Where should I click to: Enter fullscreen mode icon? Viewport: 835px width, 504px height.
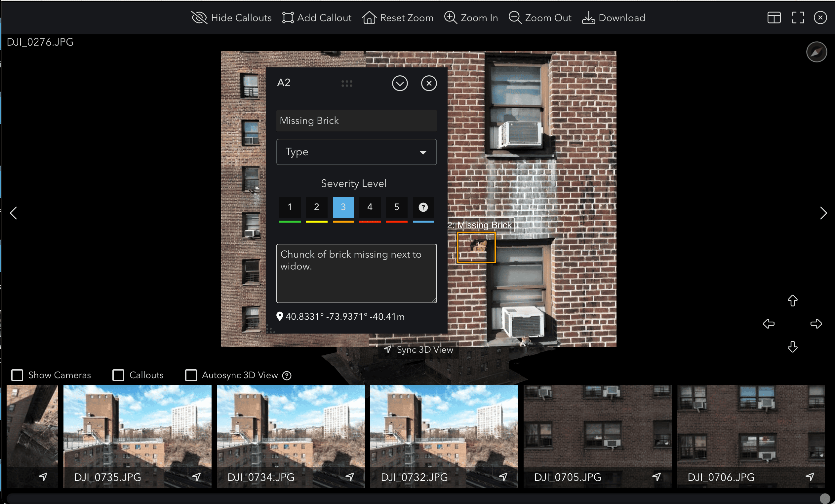click(x=798, y=18)
